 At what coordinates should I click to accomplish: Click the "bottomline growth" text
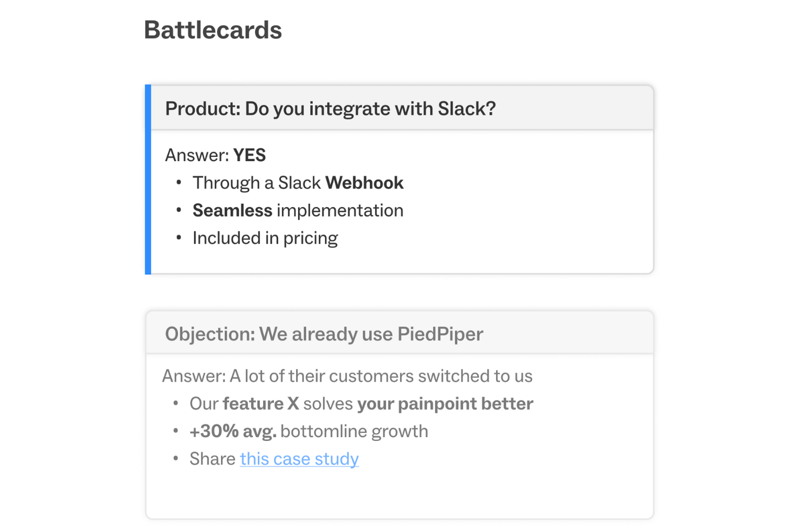tap(354, 431)
